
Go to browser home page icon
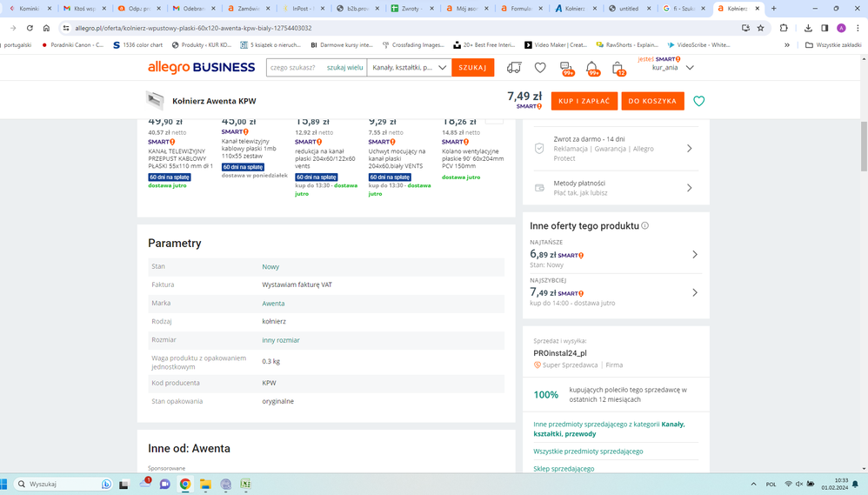[46, 28]
